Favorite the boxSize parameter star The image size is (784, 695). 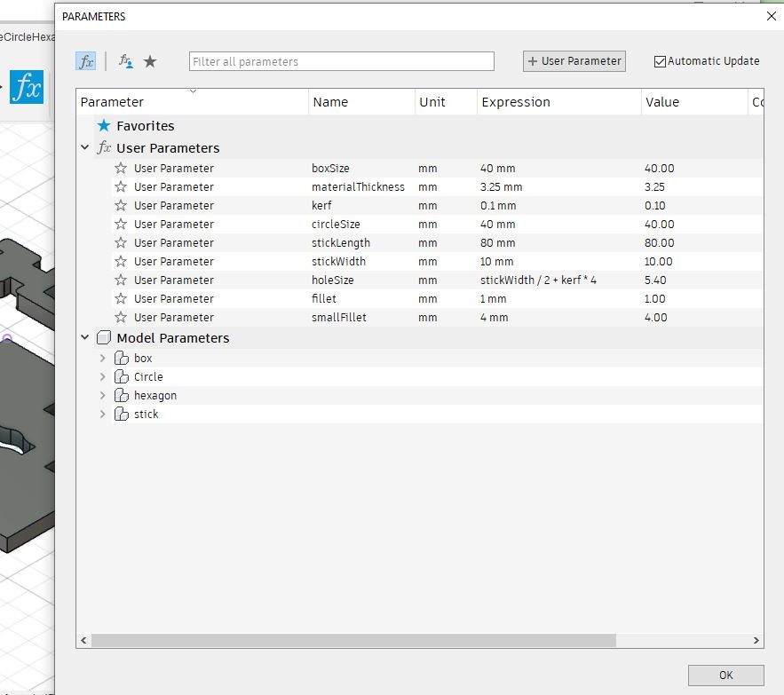point(121,168)
